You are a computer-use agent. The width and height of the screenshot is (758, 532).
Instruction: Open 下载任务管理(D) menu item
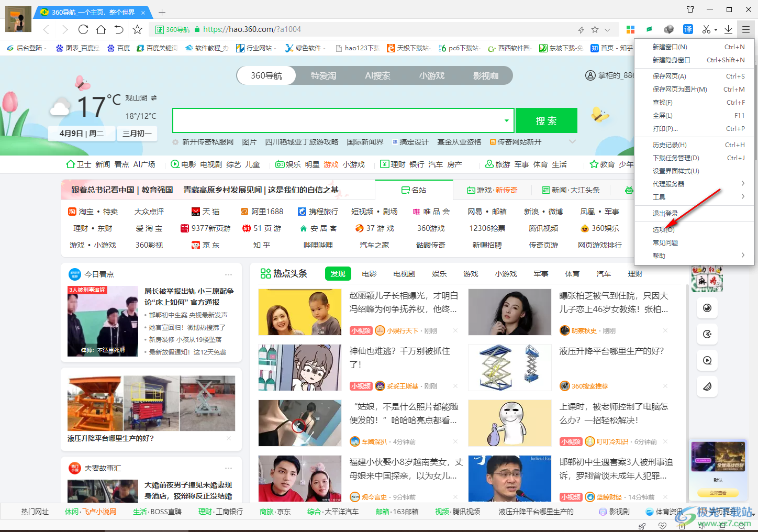click(x=694, y=158)
